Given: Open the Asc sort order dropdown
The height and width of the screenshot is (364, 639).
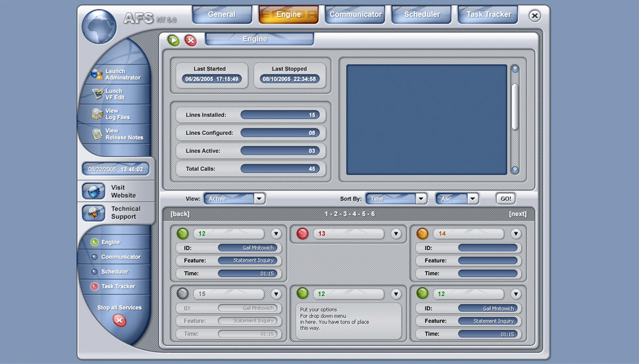Looking at the screenshot, I should click(457, 199).
